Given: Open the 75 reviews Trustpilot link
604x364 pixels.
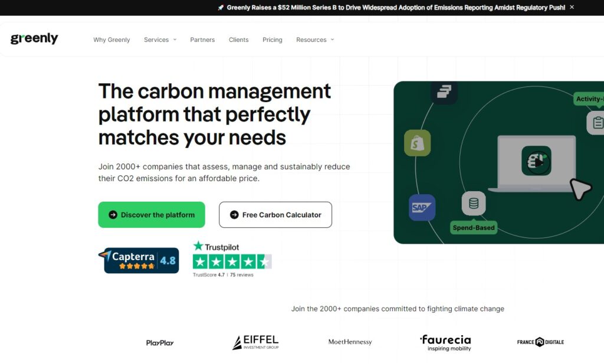Looking at the screenshot, I should coord(241,275).
